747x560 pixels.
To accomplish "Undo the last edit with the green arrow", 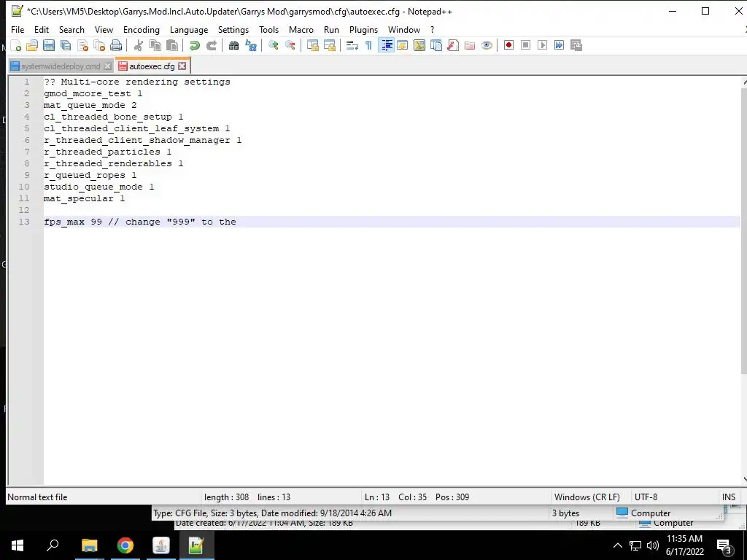I will tap(194, 45).
